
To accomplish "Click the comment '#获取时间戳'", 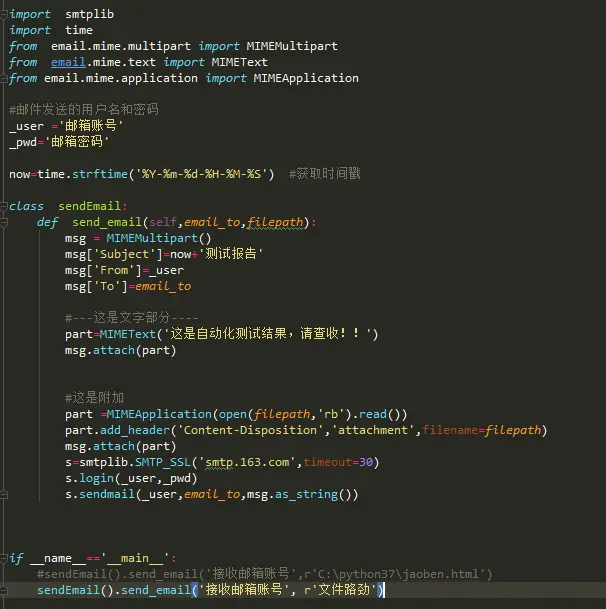I will click(325, 174).
